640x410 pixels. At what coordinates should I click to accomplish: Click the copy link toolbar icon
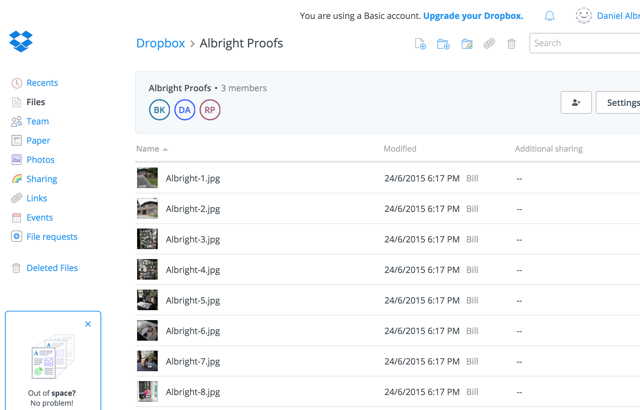click(489, 43)
